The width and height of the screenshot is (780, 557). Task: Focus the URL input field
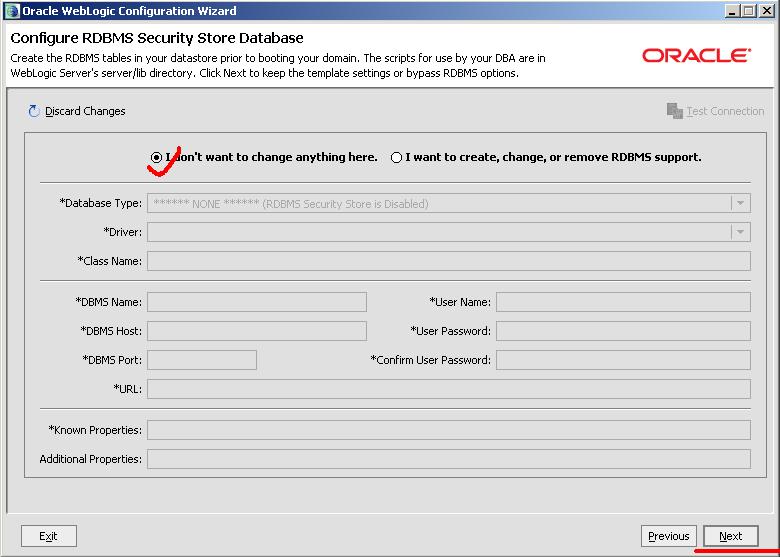pos(449,389)
